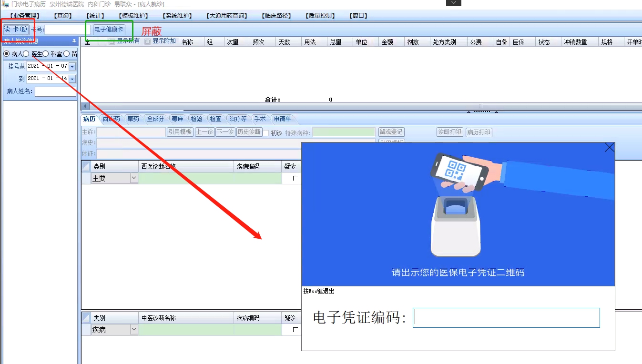The width and height of the screenshot is (642, 364).
Task: Click the left arrow of the horizontal scrollbar
Action: 85,106
